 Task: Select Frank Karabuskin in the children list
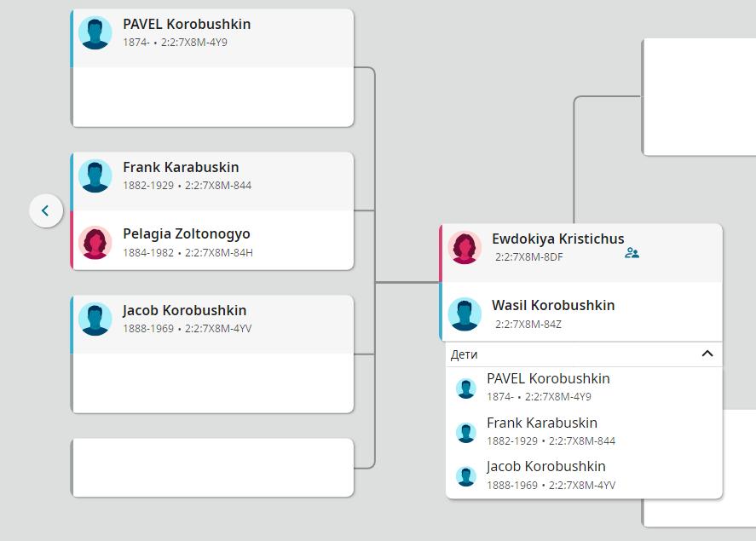click(541, 423)
